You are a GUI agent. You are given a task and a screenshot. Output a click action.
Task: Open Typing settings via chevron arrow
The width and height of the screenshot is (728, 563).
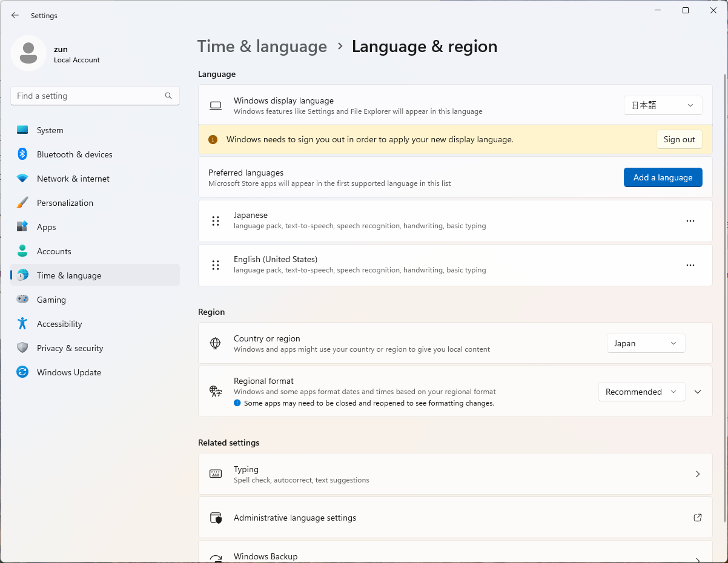click(x=698, y=474)
